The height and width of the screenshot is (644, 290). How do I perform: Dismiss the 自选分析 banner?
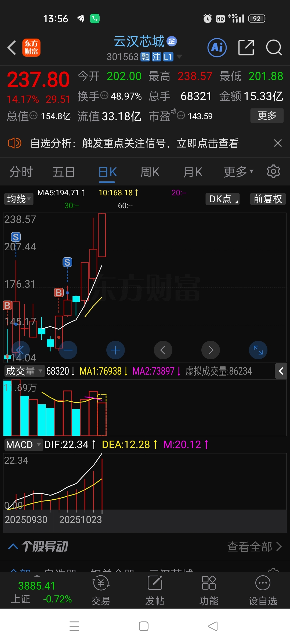pyautogui.click(x=278, y=143)
